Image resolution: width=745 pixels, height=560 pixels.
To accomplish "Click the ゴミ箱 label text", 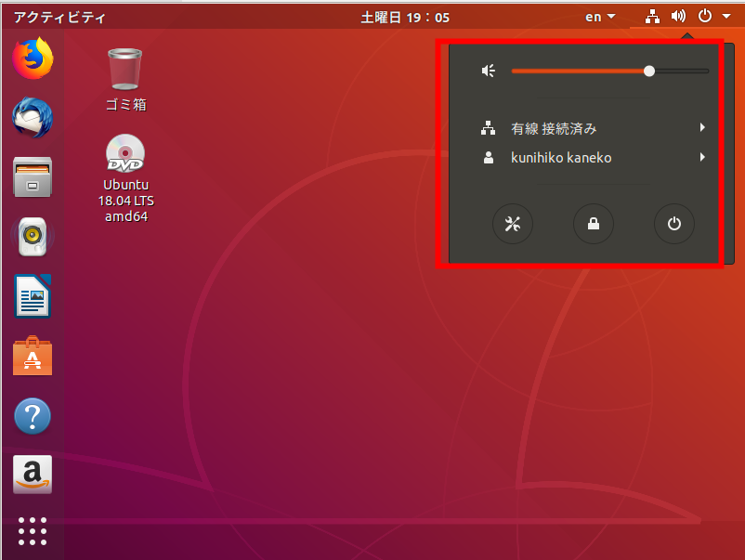I will (126, 105).
